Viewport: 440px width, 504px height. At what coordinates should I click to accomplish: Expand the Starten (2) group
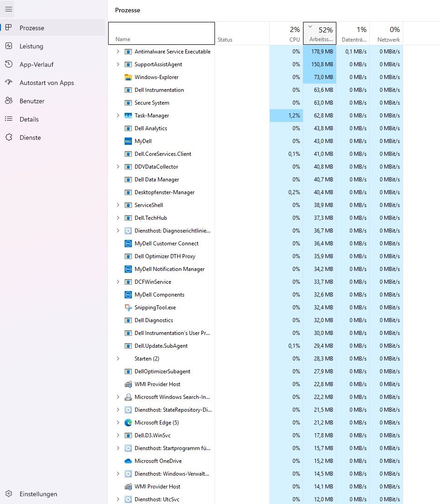[118, 358]
